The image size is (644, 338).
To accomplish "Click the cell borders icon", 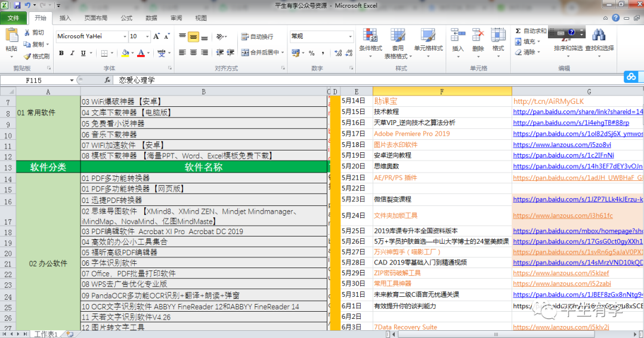I will point(104,53).
